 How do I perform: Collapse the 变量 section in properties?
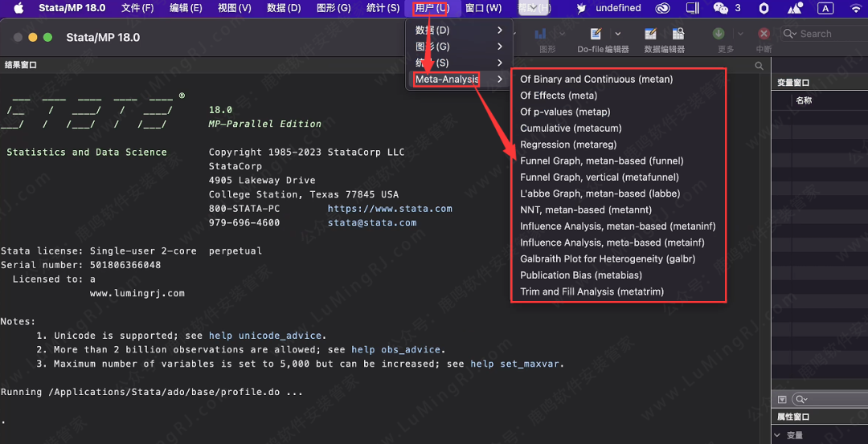point(777,435)
